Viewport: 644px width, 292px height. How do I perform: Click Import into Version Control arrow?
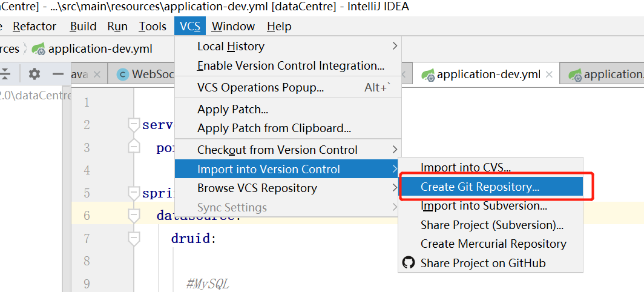[395, 169]
